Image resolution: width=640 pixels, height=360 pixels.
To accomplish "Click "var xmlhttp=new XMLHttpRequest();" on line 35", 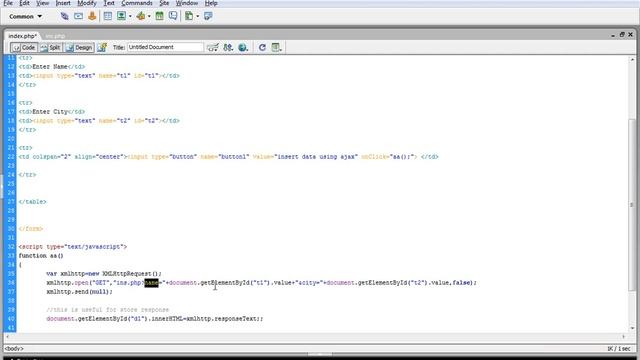I will (104, 273).
